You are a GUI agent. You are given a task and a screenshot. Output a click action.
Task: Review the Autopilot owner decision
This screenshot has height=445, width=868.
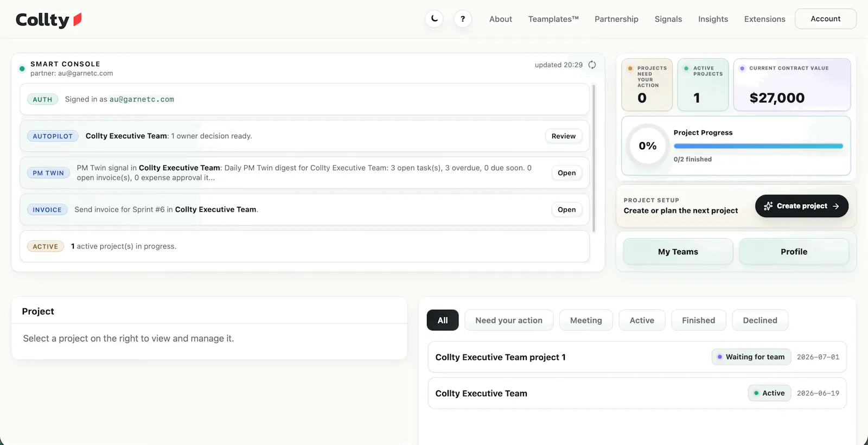(563, 136)
